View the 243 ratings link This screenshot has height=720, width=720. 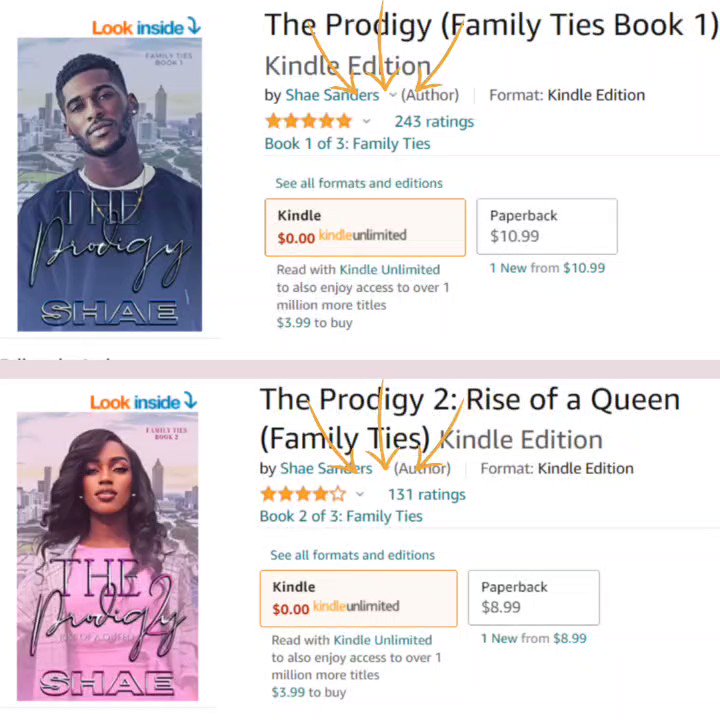point(434,122)
